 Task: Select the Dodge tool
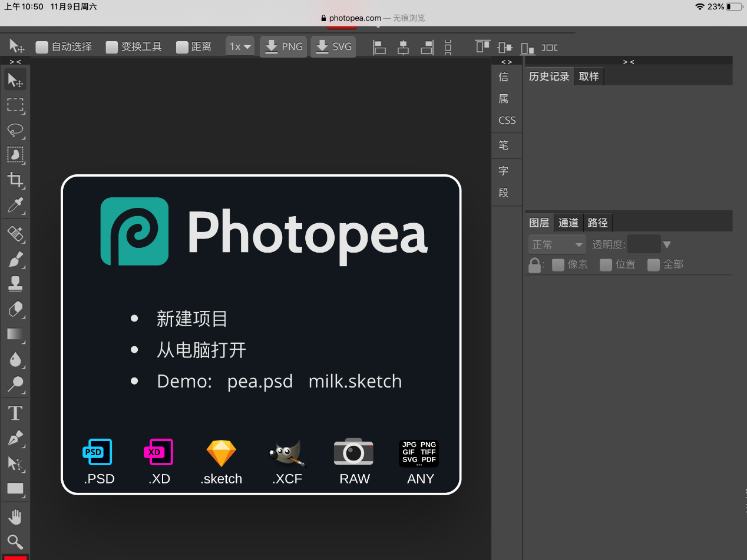(15, 385)
